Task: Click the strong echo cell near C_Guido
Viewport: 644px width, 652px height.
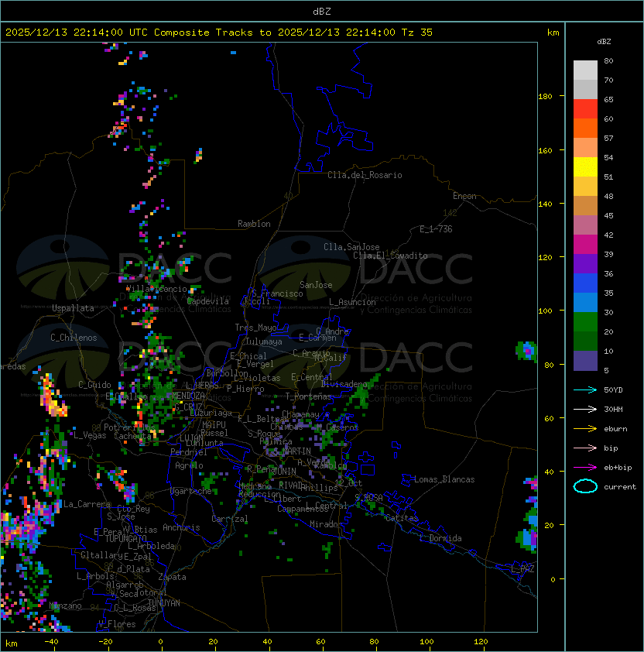Action: point(53,395)
